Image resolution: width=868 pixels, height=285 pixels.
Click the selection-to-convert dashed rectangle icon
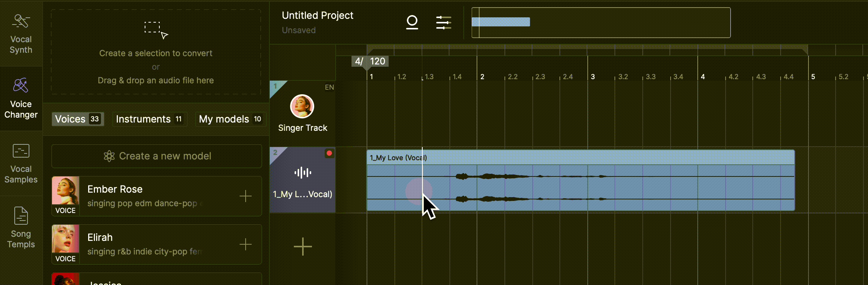tap(156, 30)
